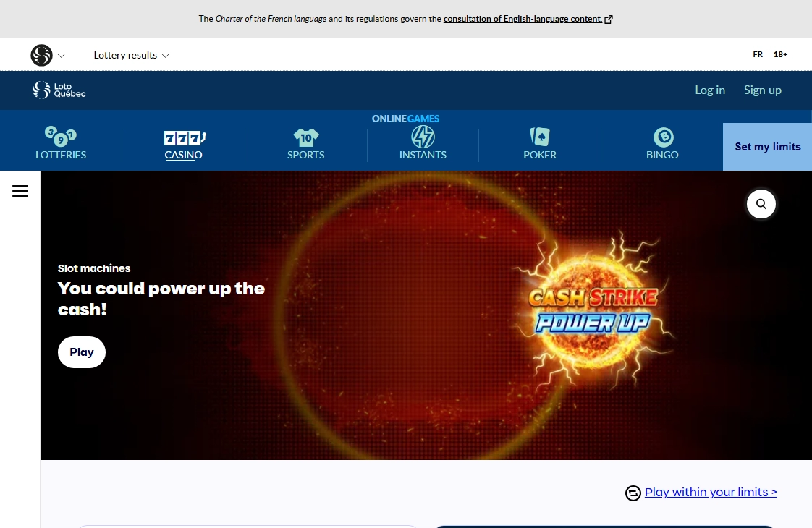This screenshot has width=812, height=528.
Task: Open the hamburger side menu
Action: click(x=20, y=191)
